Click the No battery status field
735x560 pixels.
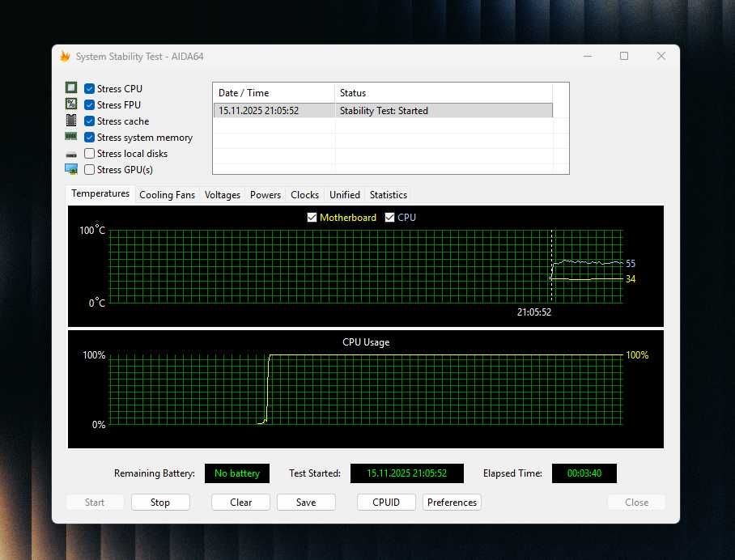237,473
